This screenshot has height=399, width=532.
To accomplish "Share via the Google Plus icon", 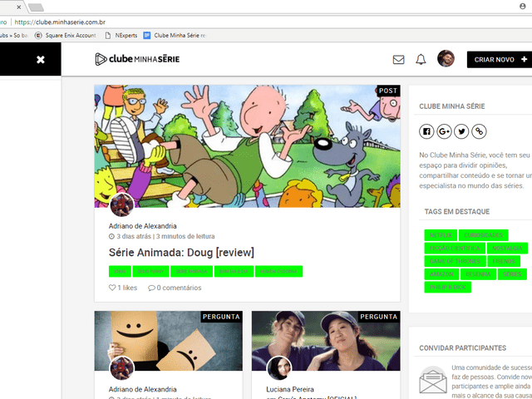I will (x=444, y=131).
